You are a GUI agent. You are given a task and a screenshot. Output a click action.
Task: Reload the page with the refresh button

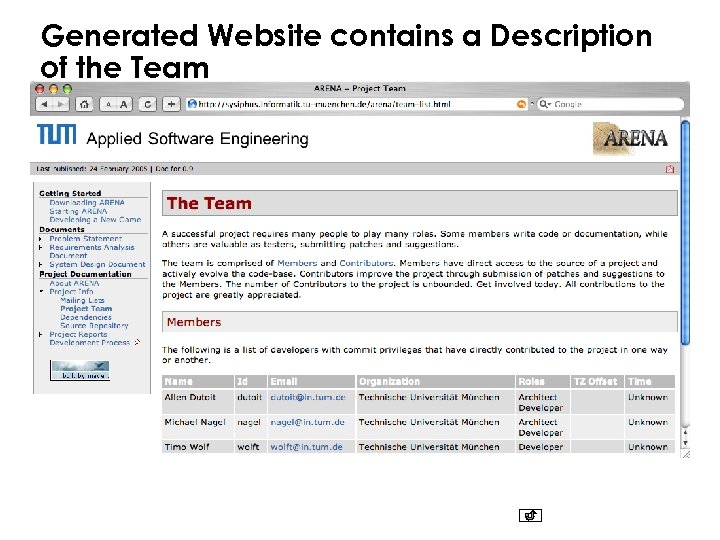pos(147,104)
